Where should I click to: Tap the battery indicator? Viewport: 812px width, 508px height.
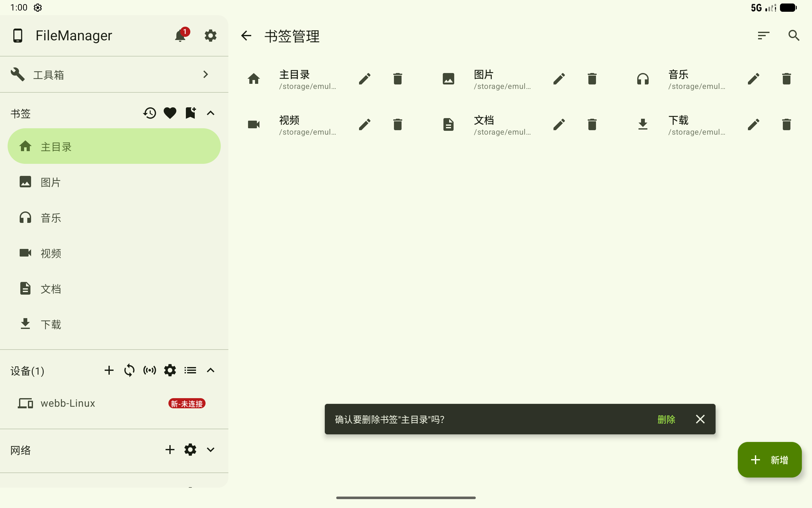tap(788, 7)
